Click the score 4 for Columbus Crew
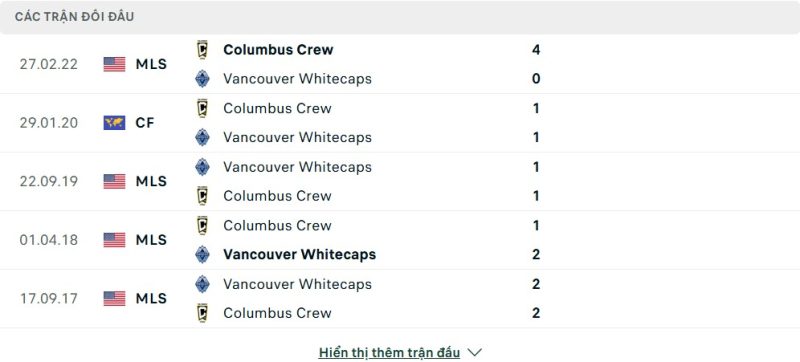Image resolution: width=800 pixels, height=362 pixels. coord(536,50)
